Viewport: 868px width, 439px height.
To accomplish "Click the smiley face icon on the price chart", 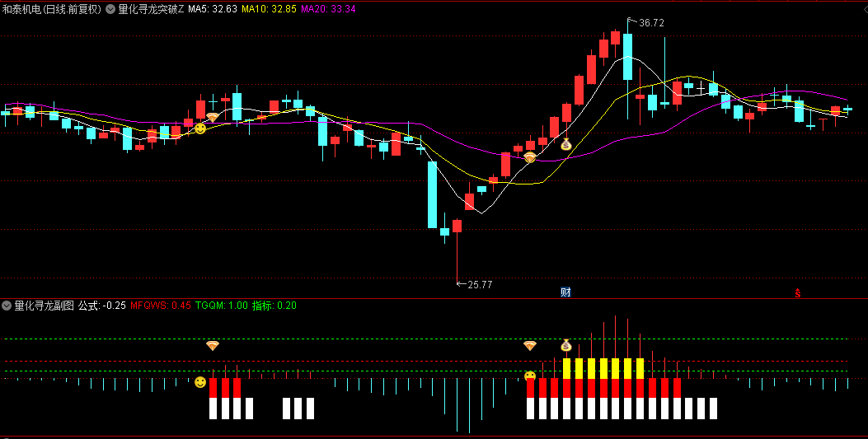I will point(200,128).
